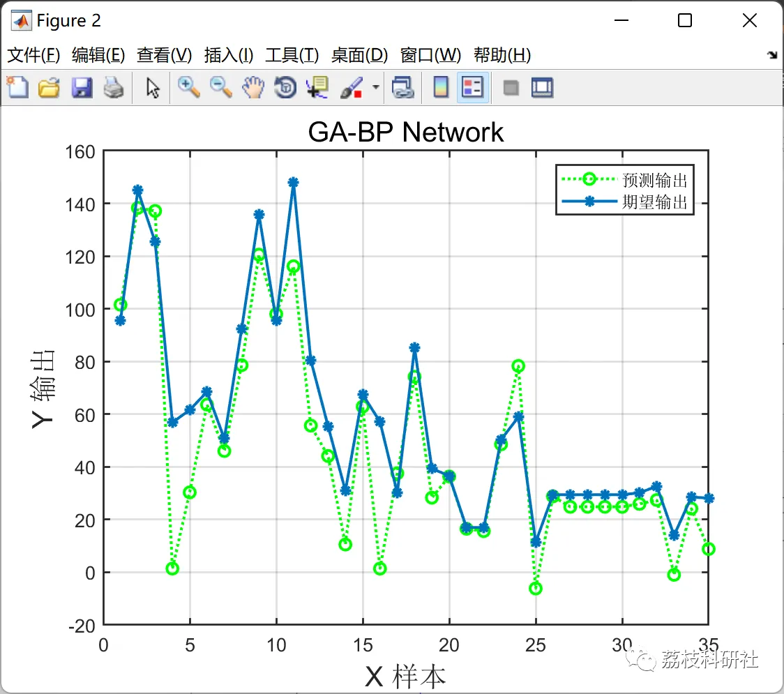Click the Link Plot icon
Image resolution: width=784 pixels, height=694 pixels.
403,87
